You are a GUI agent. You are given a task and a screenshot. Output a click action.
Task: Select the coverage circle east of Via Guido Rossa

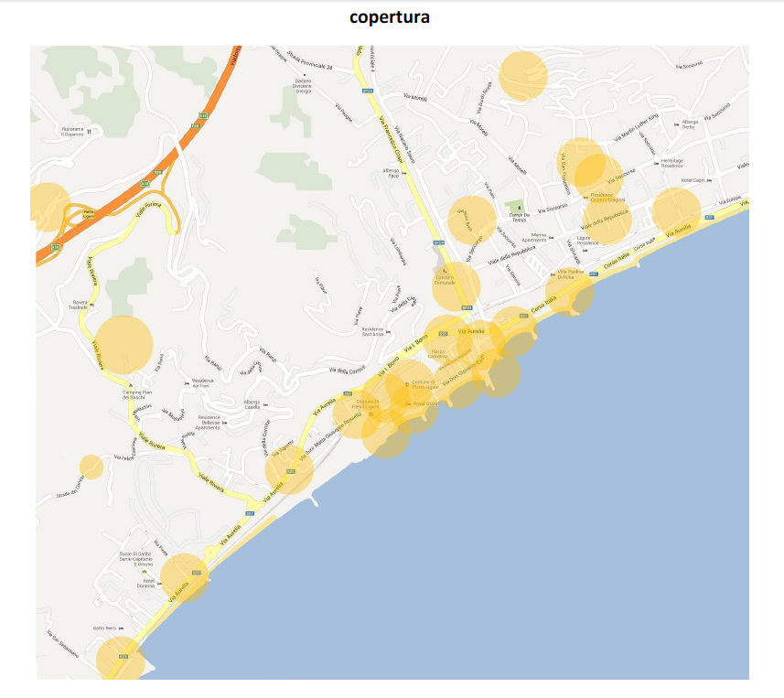click(523, 76)
